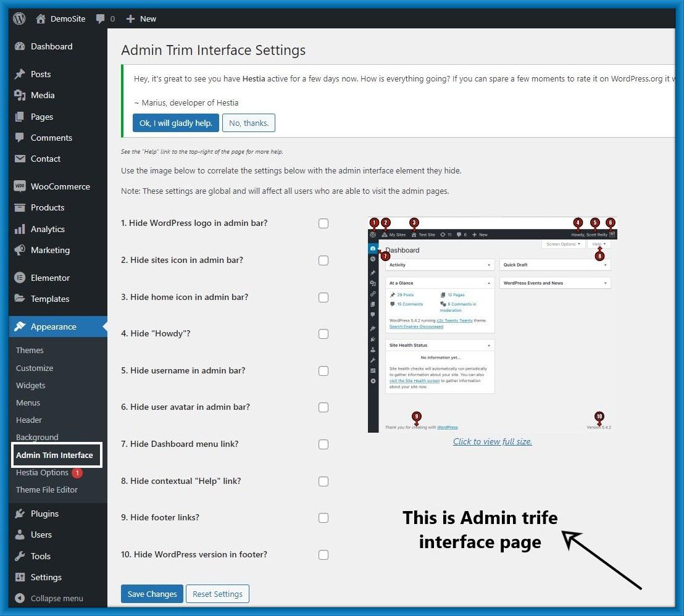Click the Elementor logo icon
Image resolution: width=684 pixels, height=616 pixels.
point(20,278)
